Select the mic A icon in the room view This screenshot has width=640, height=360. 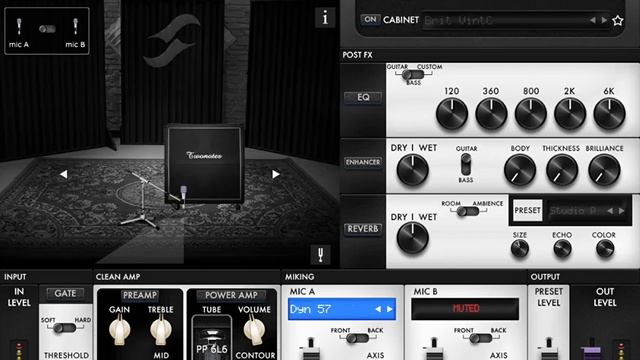(x=19, y=27)
